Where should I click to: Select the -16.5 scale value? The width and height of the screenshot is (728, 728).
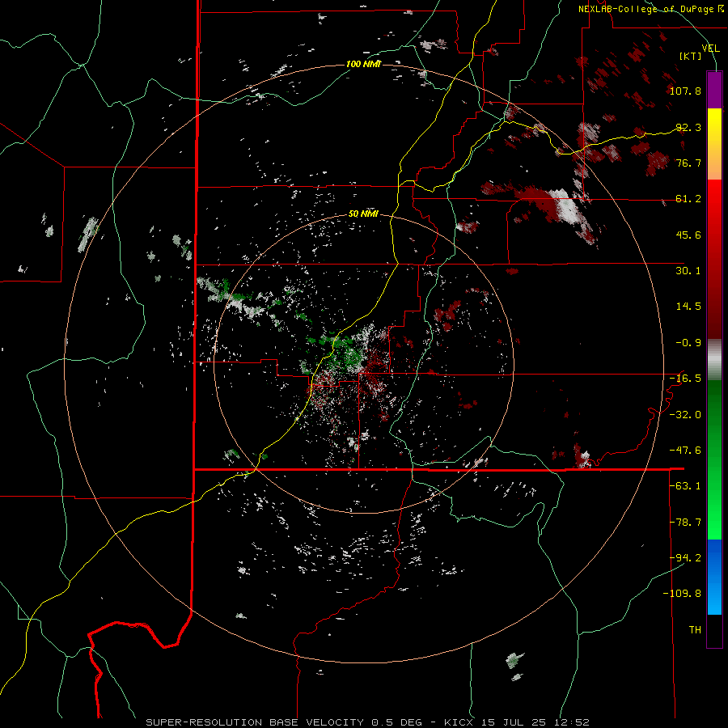[685, 379]
